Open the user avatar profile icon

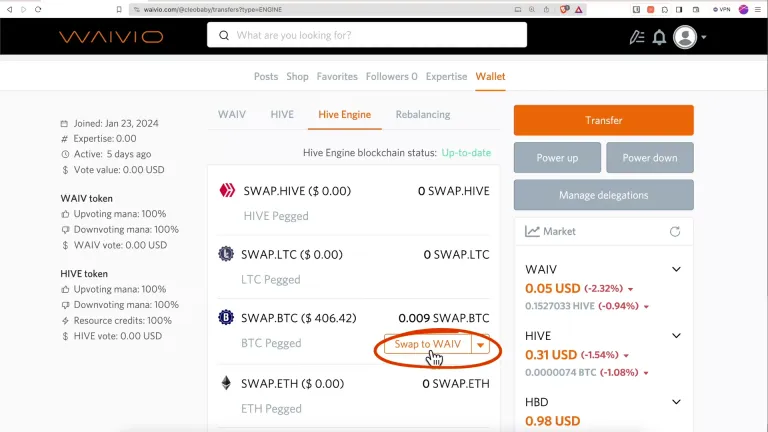[x=685, y=37]
